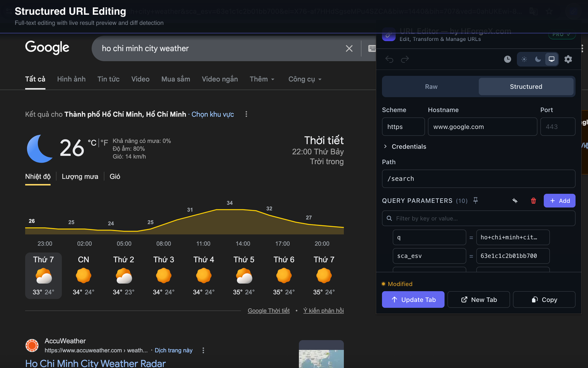The width and height of the screenshot is (588, 368).
Task: Click the undo arrow in URL Editor
Action: click(x=390, y=59)
